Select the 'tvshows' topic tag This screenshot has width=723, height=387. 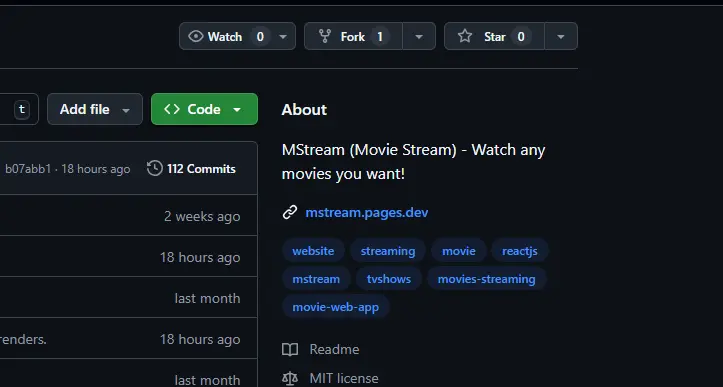pos(389,279)
